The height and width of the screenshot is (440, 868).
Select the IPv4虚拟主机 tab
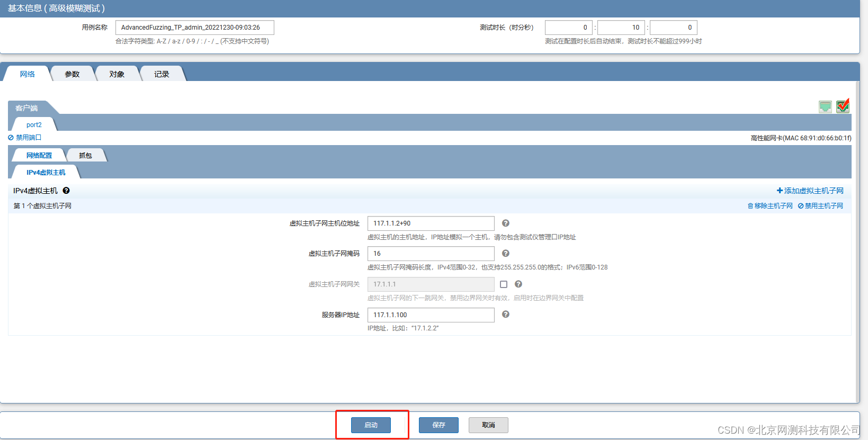(x=46, y=173)
